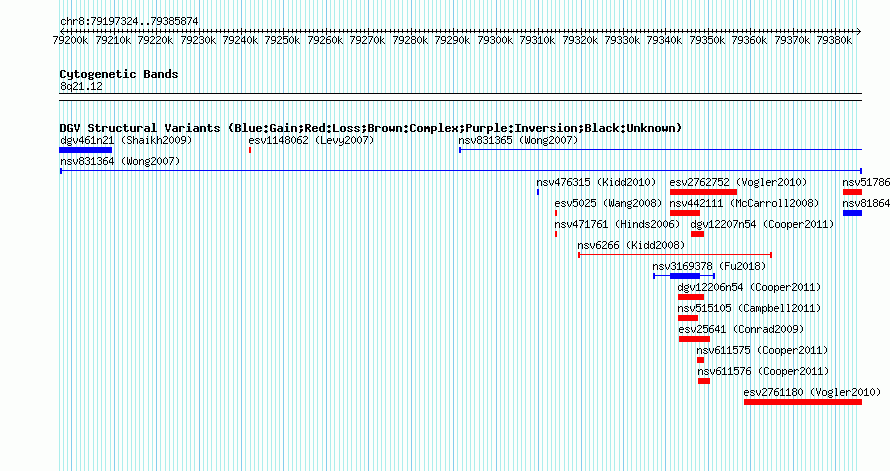
Task: Click the chr8:79197324..79385874 coordinates
Action: pyautogui.click(x=129, y=22)
